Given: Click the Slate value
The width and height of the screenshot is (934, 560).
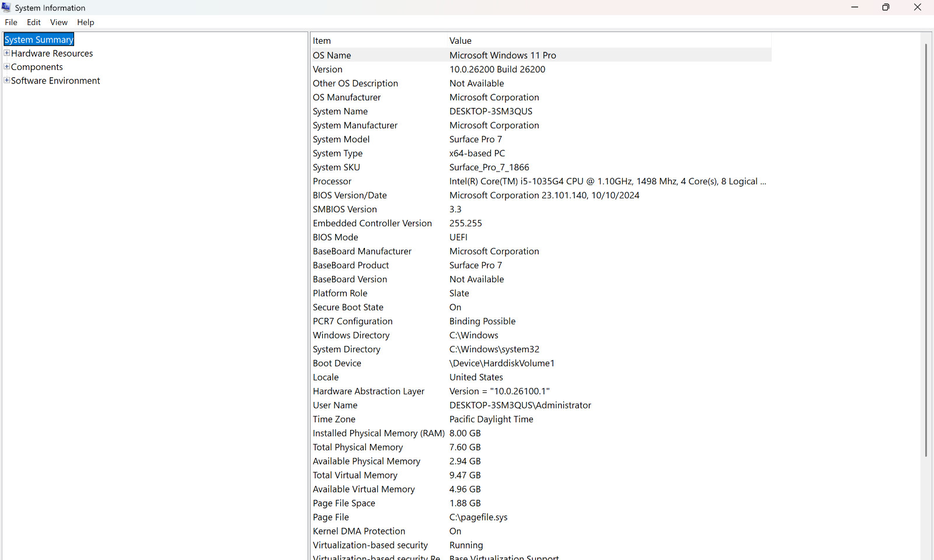Looking at the screenshot, I should (459, 293).
